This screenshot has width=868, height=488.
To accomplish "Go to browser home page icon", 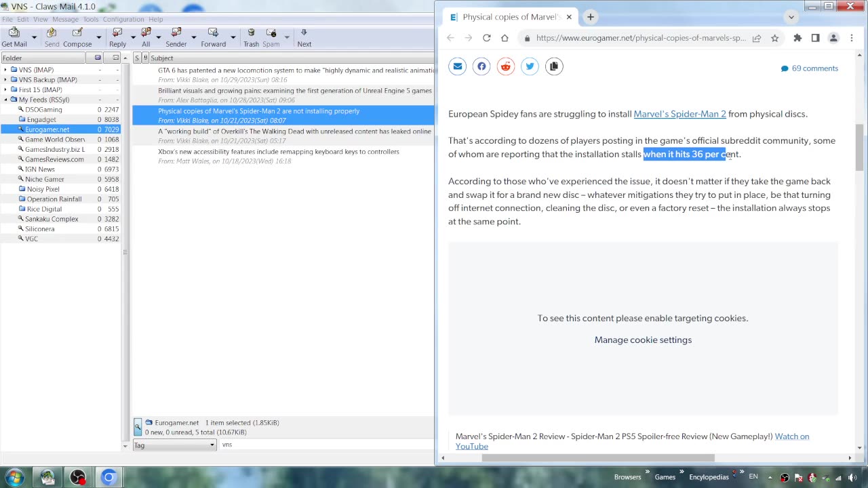I will pos(505,38).
